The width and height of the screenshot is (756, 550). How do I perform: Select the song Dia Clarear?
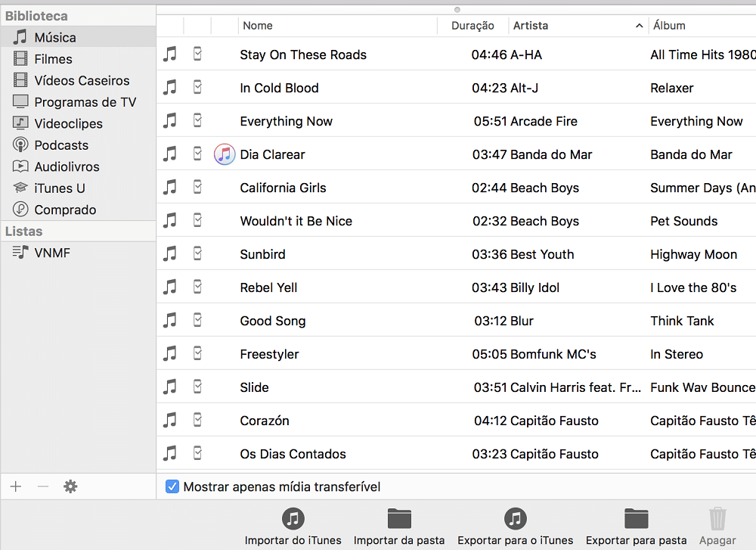pos(272,154)
